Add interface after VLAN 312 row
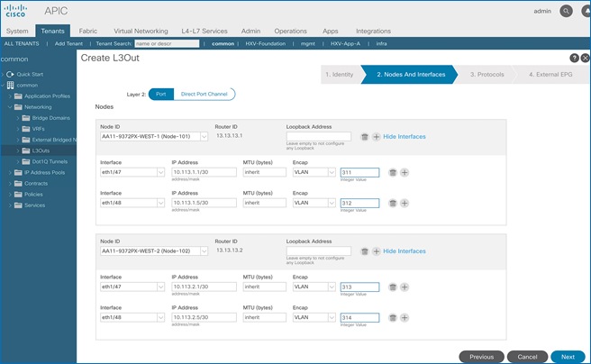The width and height of the screenshot is (591, 364). (405, 203)
